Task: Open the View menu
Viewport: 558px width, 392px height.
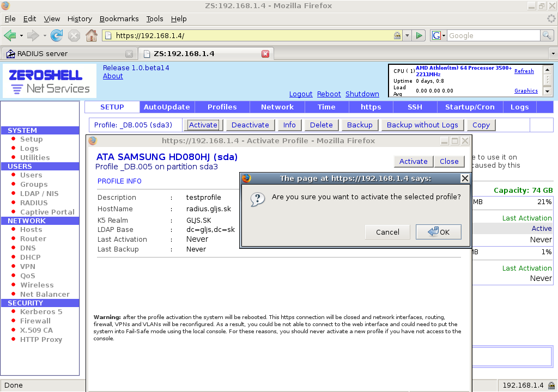Action: coord(52,19)
